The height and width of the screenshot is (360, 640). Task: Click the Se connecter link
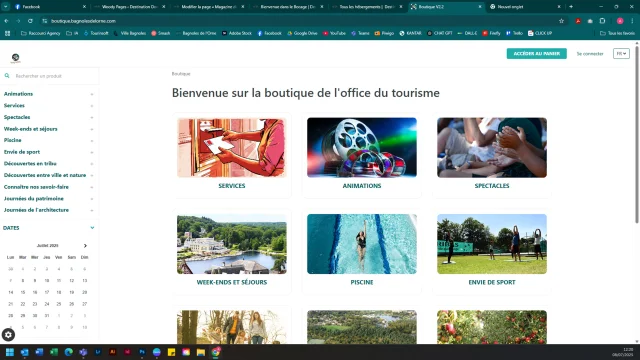pos(590,53)
